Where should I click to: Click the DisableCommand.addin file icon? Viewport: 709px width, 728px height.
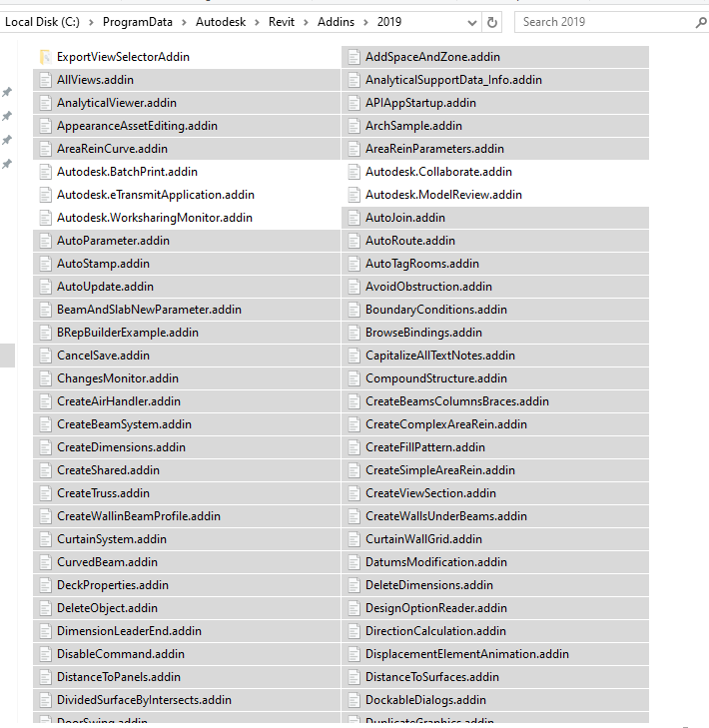(45, 654)
